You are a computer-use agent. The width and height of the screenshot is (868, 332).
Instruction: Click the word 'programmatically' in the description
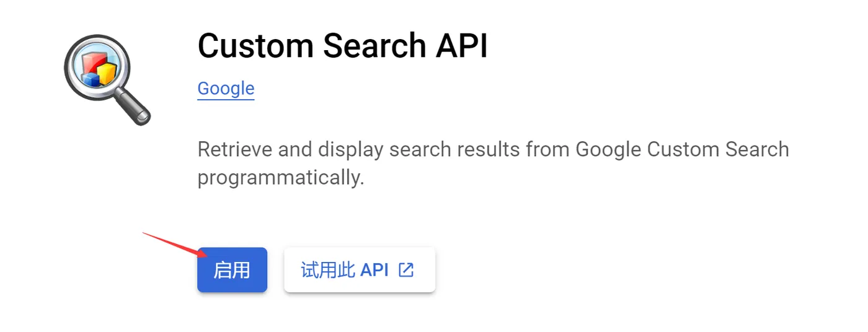280,178
